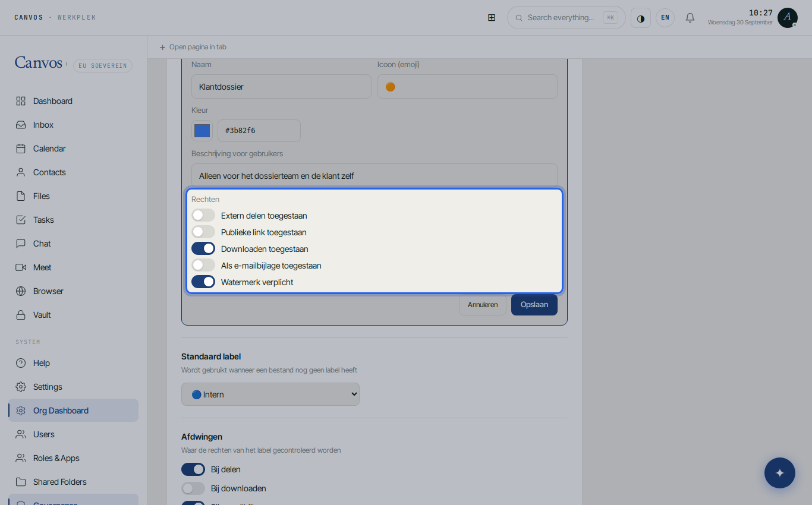The width and height of the screenshot is (812, 505).
Task: Toggle Bij delen enforcement switch
Action: click(x=193, y=469)
